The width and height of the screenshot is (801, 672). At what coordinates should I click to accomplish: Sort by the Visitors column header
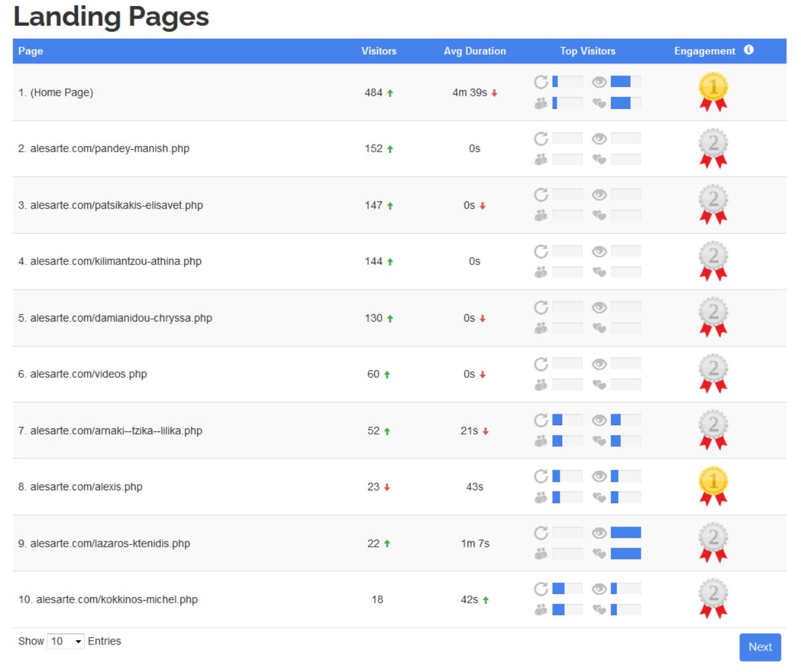point(379,51)
